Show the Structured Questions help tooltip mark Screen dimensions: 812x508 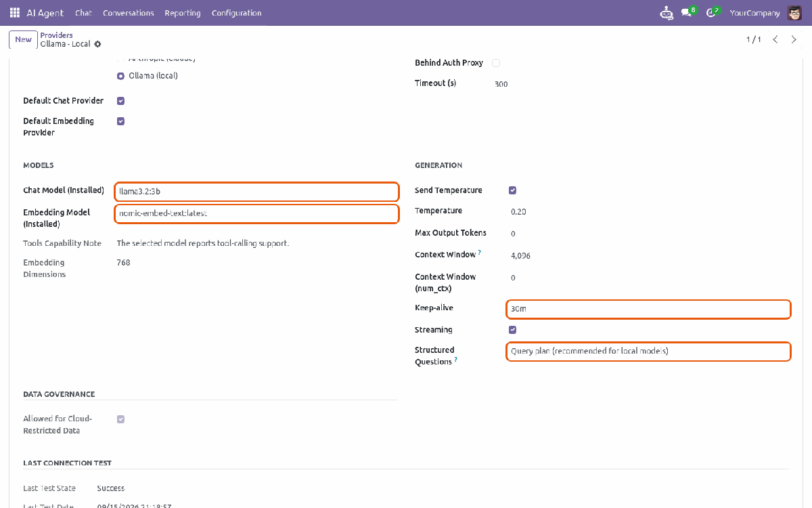pos(455,360)
